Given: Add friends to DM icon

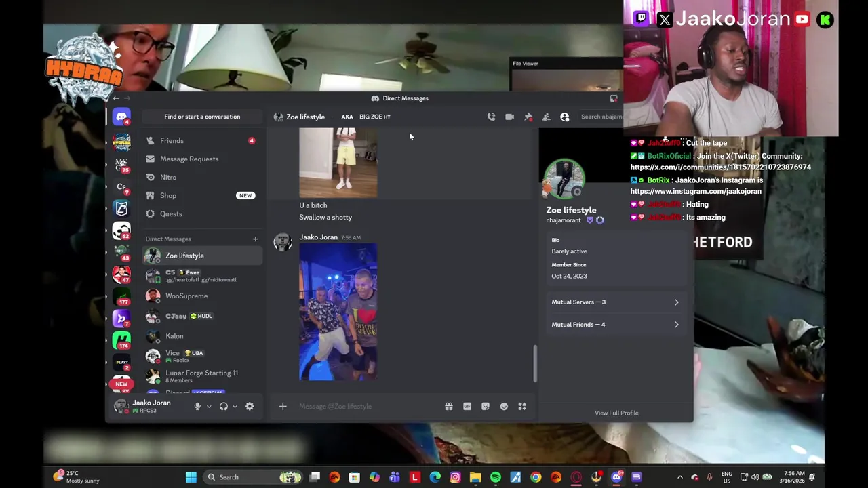Looking at the screenshot, I should point(547,117).
